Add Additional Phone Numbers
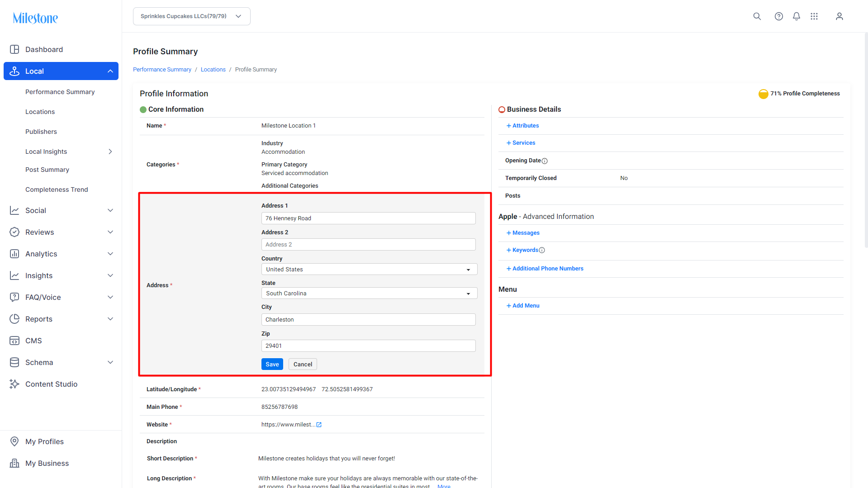The image size is (868, 488). (x=545, y=269)
